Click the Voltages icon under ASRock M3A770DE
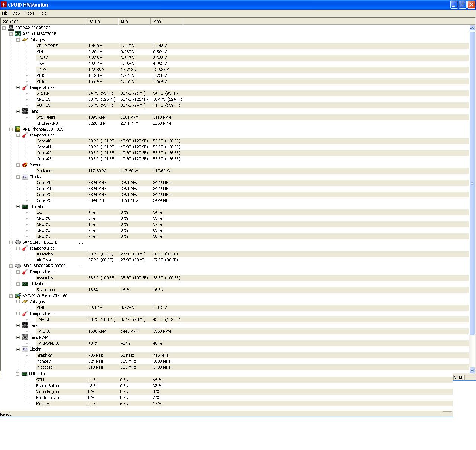 pos(25,40)
